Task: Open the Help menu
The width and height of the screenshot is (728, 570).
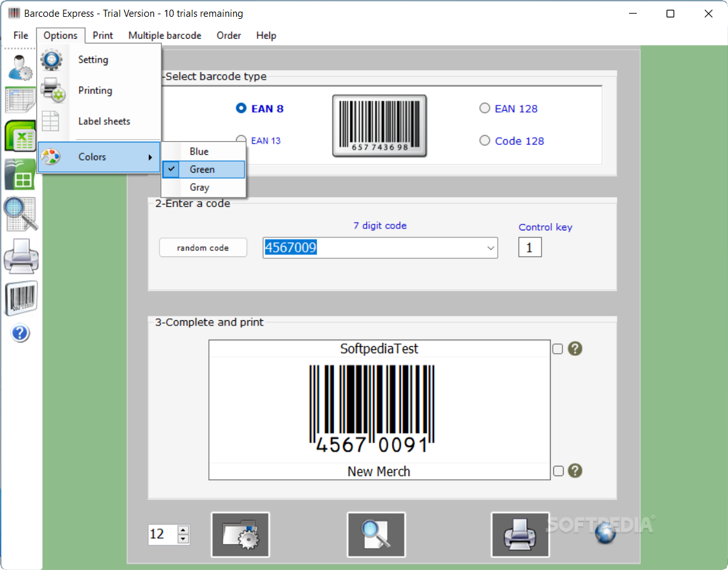Action: coord(266,36)
